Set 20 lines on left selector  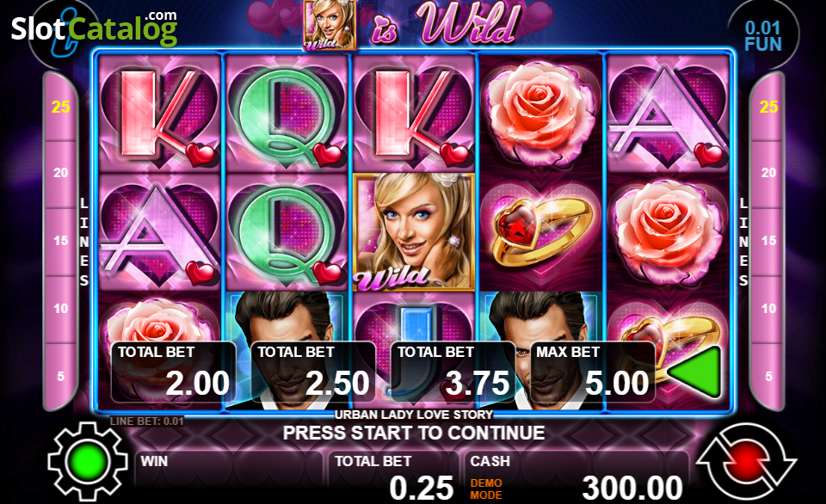click(x=60, y=173)
